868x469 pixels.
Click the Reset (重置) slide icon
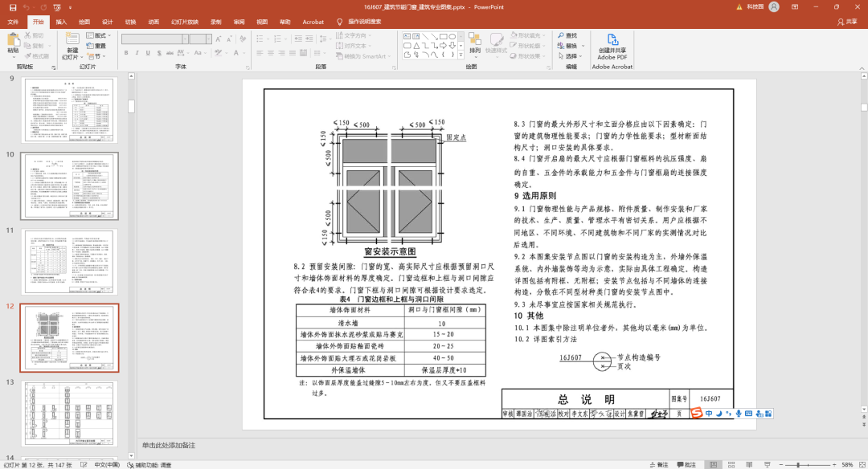click(90, 46)
